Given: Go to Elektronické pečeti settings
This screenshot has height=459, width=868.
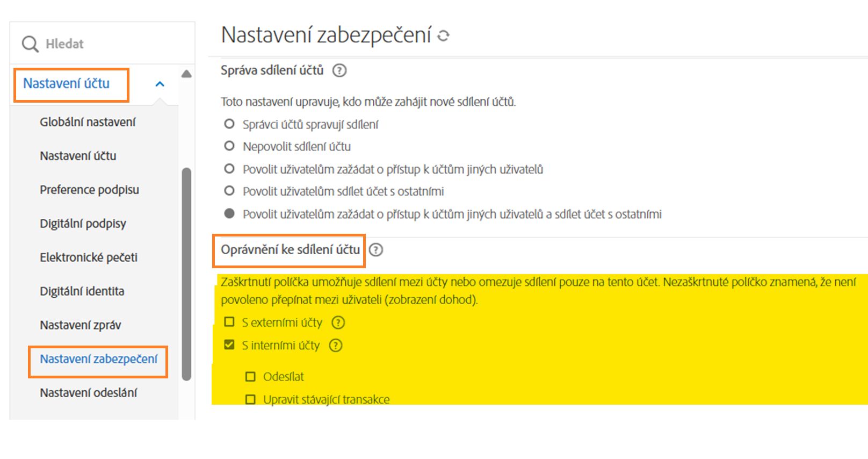Looking at the screenshot, I should point(89,257).
